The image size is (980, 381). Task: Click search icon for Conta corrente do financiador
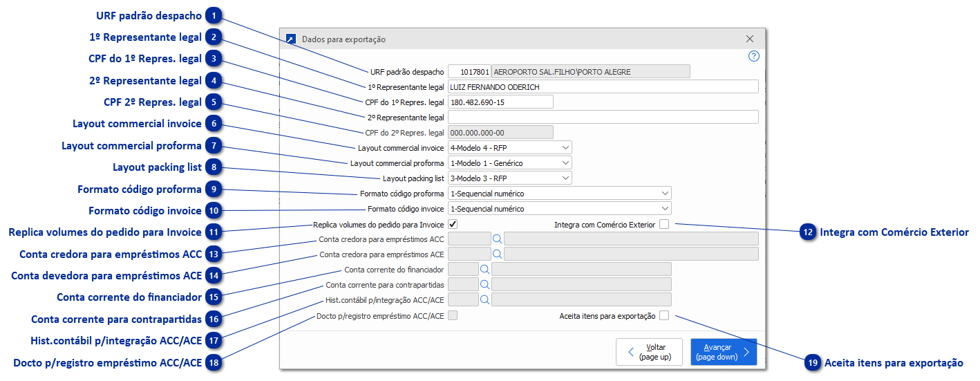tap(484, 269)
